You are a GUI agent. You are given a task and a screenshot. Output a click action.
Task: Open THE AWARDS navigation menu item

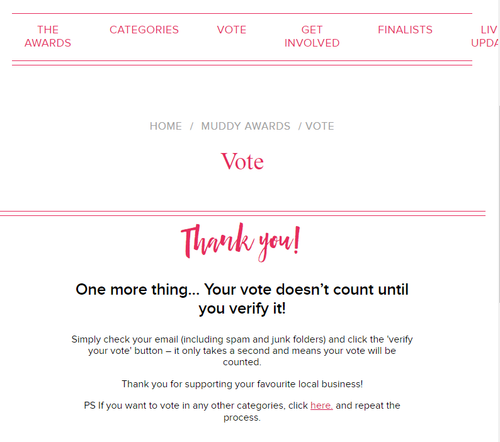[48, 36]
